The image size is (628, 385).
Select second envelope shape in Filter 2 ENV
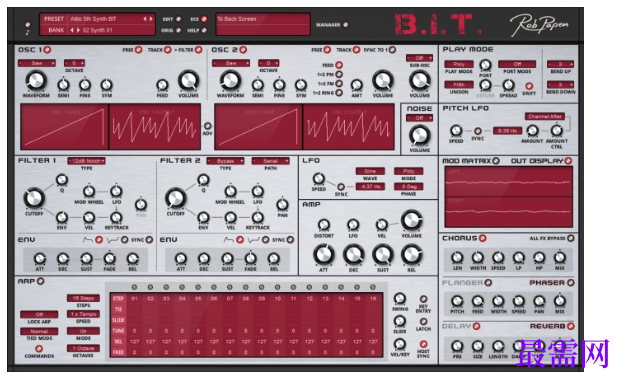266,240
